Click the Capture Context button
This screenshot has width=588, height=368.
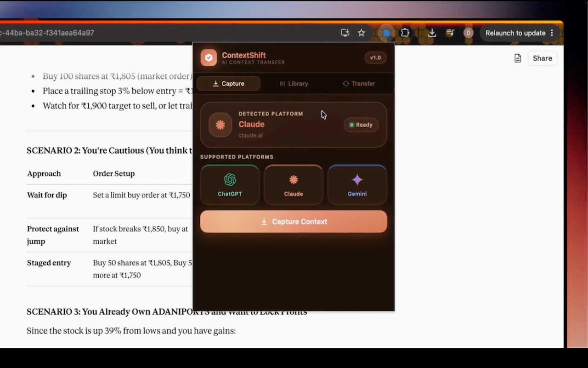point(294,222)
